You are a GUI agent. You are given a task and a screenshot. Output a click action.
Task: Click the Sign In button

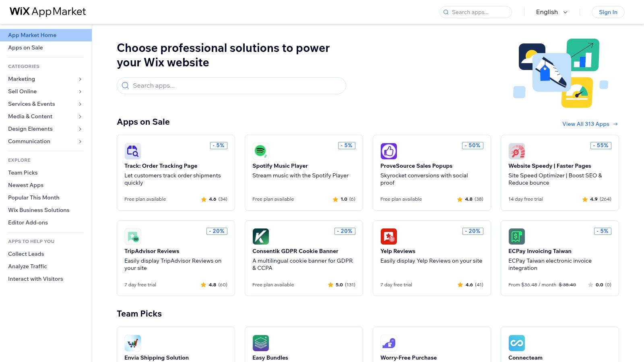608,12
